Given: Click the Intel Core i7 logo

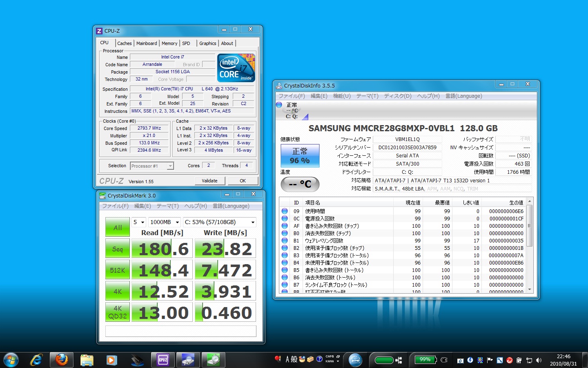Looking at the screenshot, I should pyautogui.click(x=236, y=68).
